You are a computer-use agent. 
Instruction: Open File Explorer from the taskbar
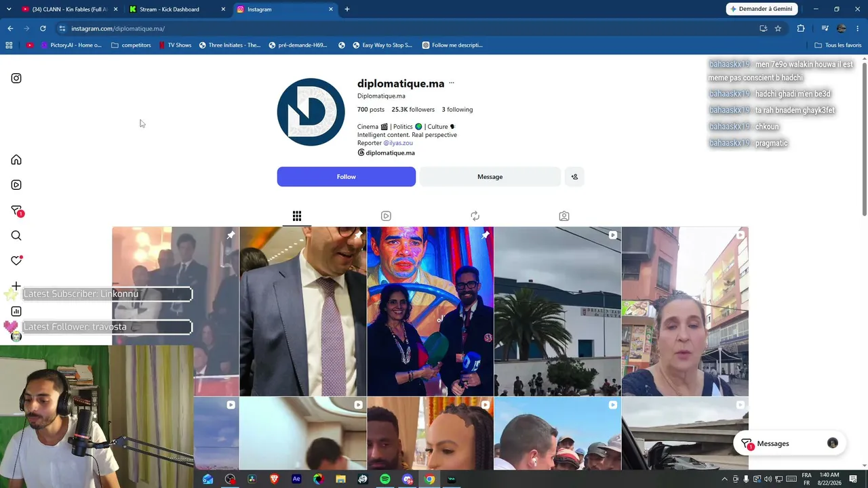click(341, 479)
